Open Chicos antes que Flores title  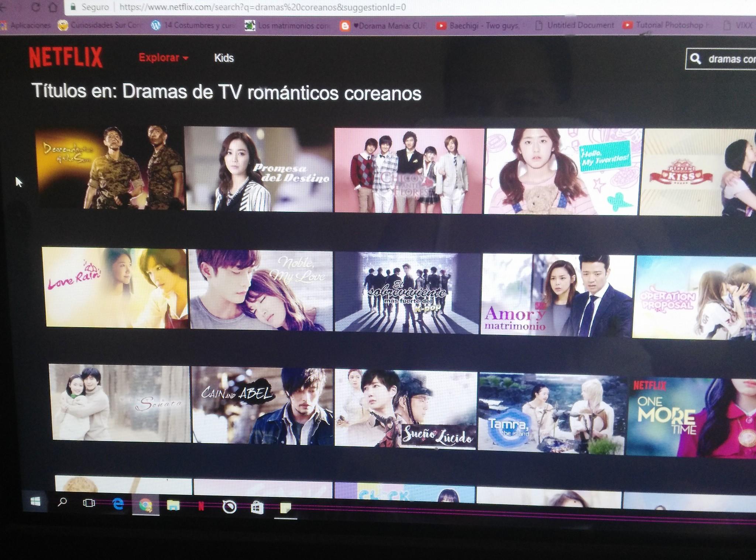409,171
